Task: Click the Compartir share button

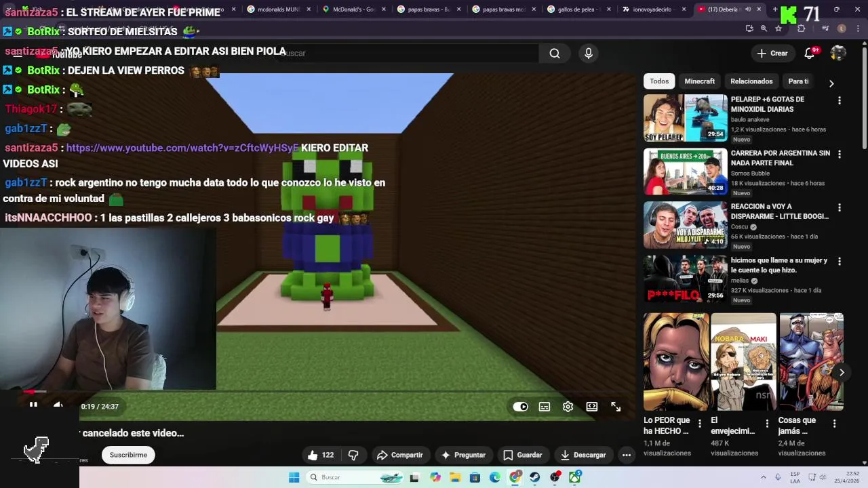Action: (x=400, y=455)
